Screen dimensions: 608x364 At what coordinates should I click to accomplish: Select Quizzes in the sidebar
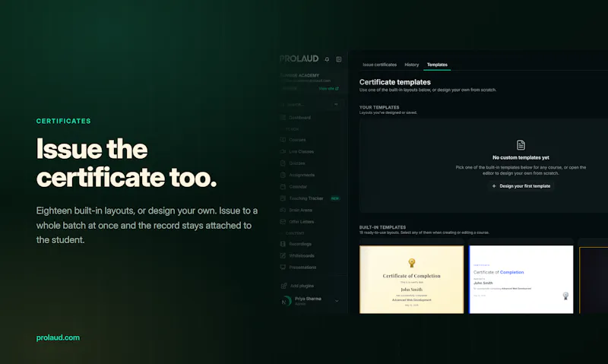(293, 163)
